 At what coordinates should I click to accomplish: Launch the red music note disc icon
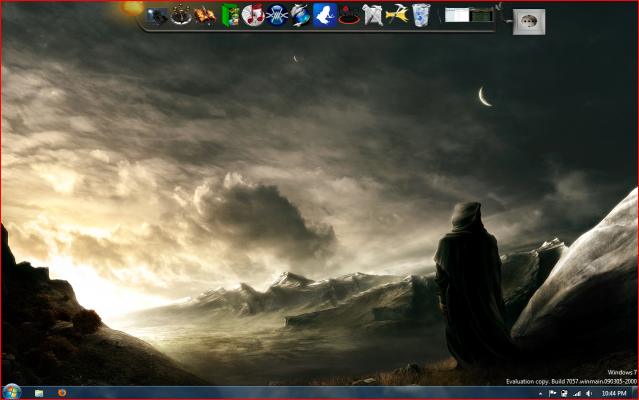click(x=253, y=15)
